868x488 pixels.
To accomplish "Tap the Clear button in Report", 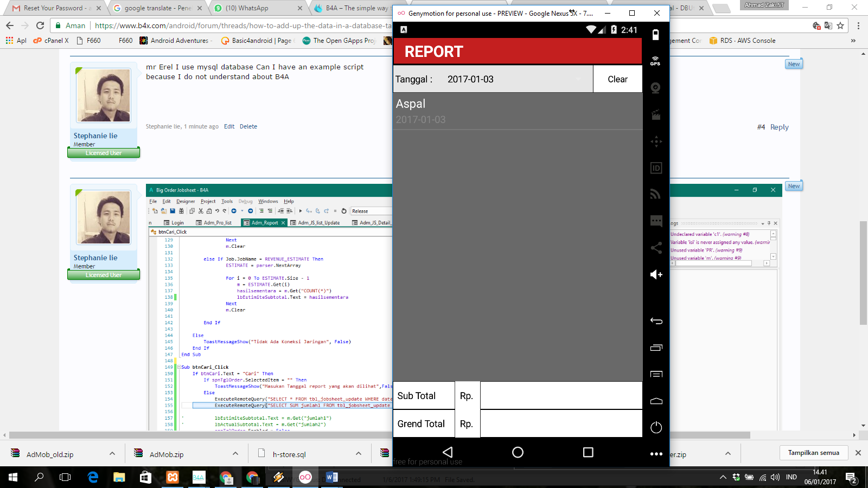I will [617, 79].
